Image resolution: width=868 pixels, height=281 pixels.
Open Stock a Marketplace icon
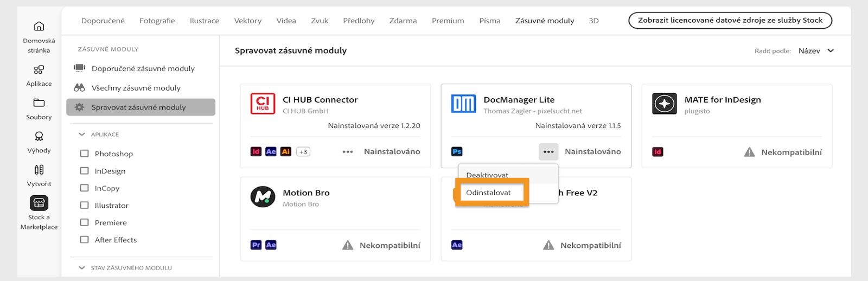[x=39, y=203]
